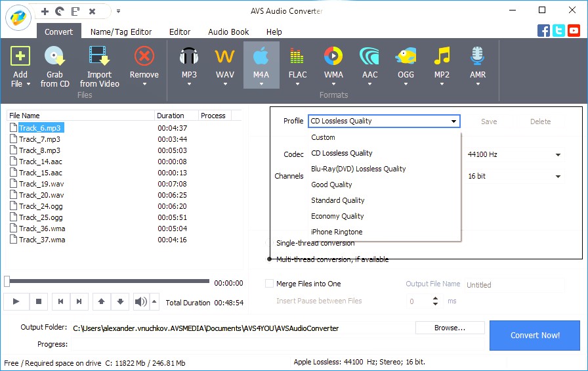Screen dimensions: 588x371
Task: Move selected file up in list
Action: click(x=101, y=301)
